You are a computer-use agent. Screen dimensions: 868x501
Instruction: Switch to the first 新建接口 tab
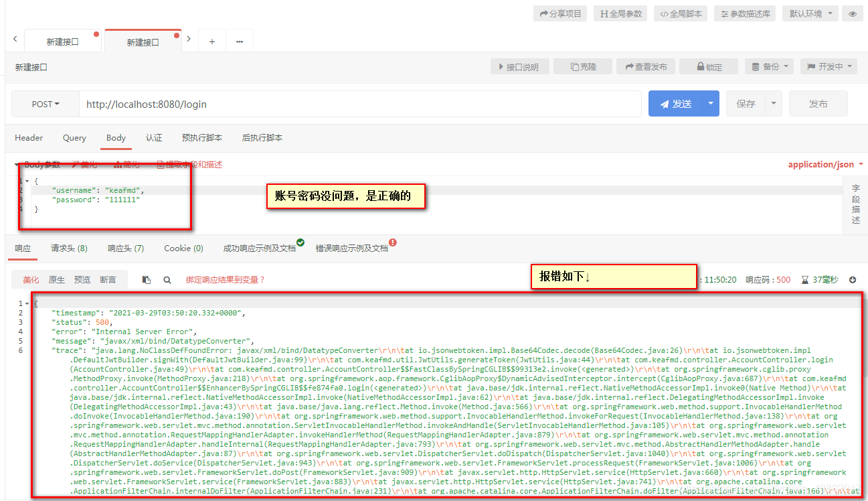click(x=63, y=42)
